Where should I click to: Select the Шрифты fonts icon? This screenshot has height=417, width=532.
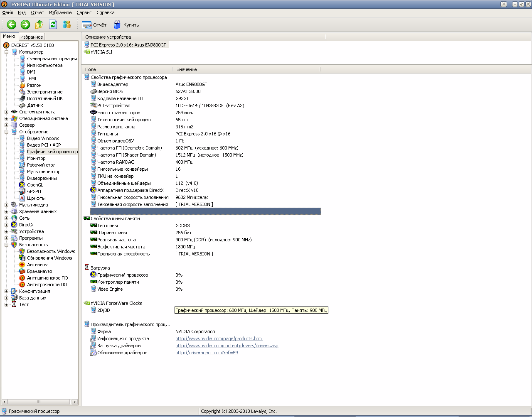[x=22, y=198]
